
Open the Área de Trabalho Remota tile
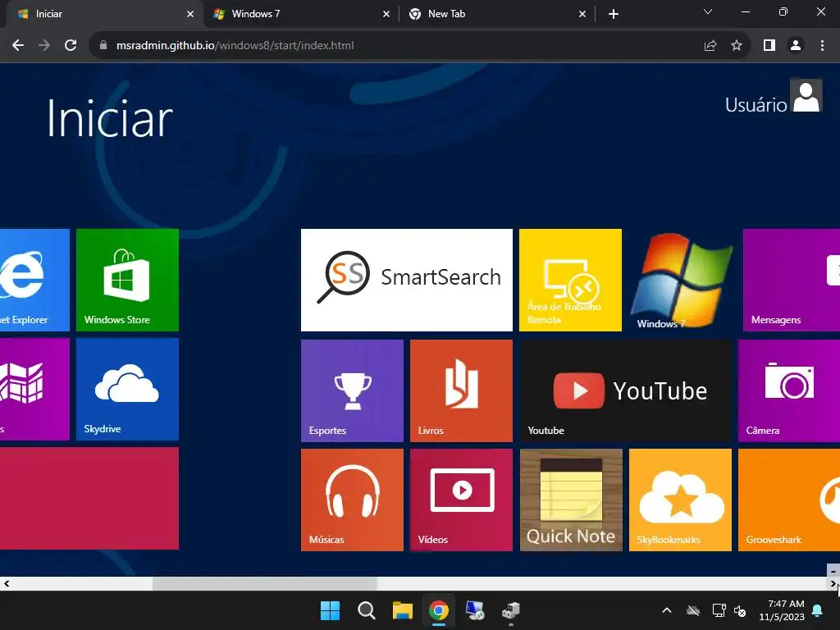point(571,280)
